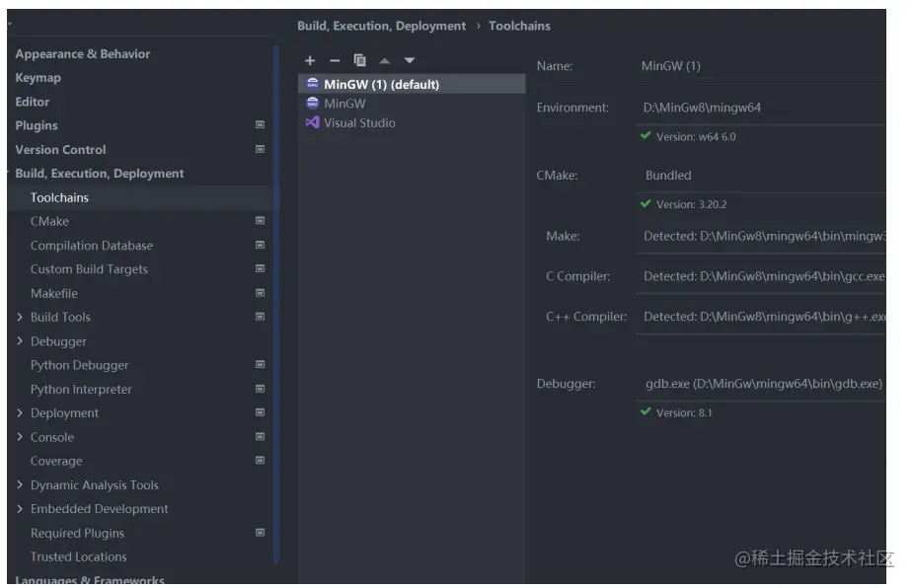Image resolution: width=913 pixels, height=588 pixels.
Task: Click project-level icon next to Custom Build Targets
Action: 261,268
